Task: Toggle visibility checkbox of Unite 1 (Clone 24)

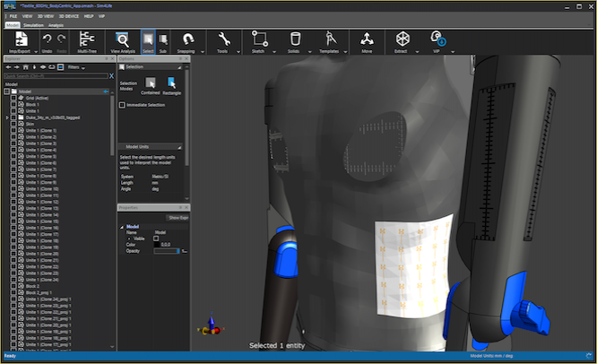Action: coord(13,280)
